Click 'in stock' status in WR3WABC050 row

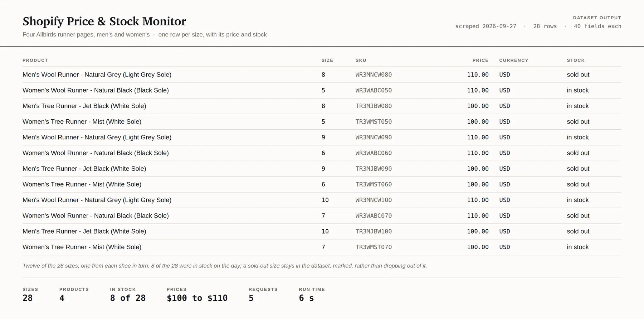pos(577,90)
